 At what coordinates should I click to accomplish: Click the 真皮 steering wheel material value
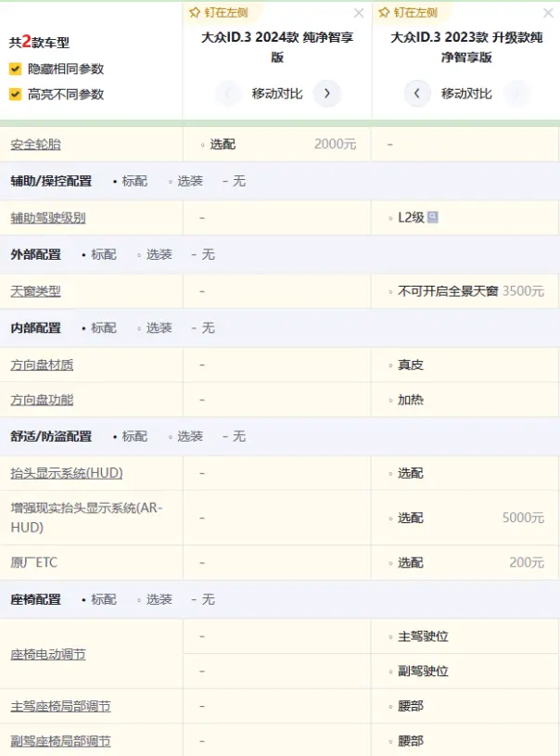410,365
